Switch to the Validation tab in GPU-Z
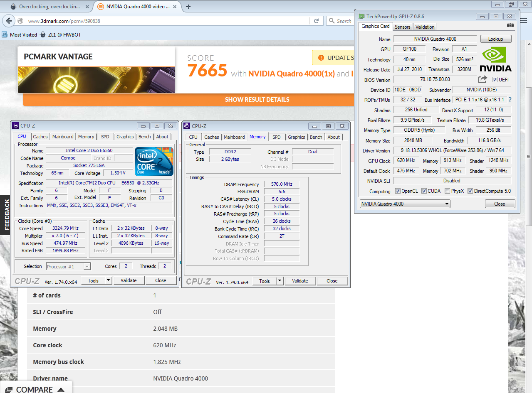The width and height of the screenshot is (532, 393). (x=425, y=27)
